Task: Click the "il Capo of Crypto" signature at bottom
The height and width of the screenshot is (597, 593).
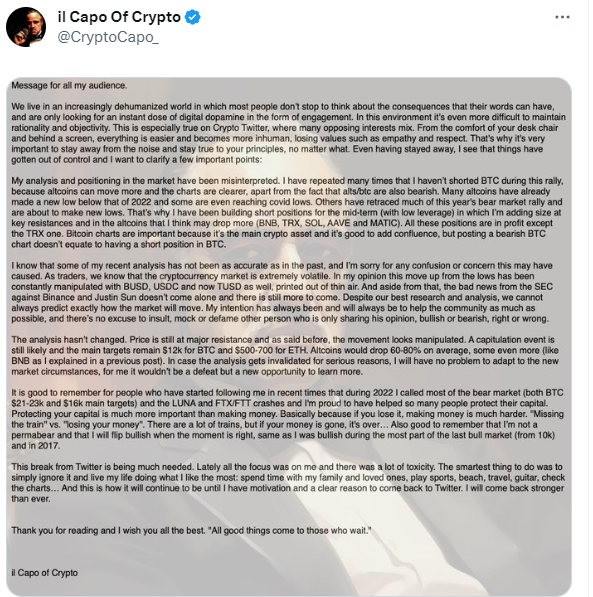Action: pyautogui.click(x=45, y=573)
